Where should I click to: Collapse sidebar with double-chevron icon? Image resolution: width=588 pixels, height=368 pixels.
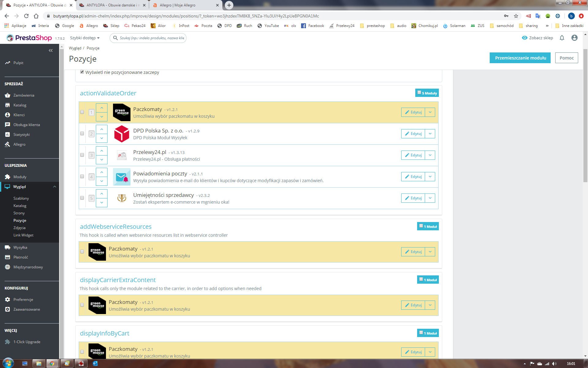[51, 50]
